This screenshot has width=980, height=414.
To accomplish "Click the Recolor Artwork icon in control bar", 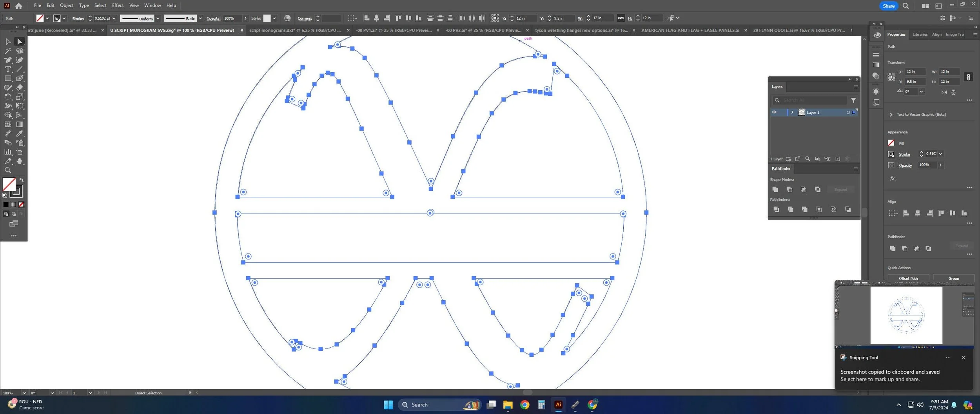I will [x=287, y=18].
